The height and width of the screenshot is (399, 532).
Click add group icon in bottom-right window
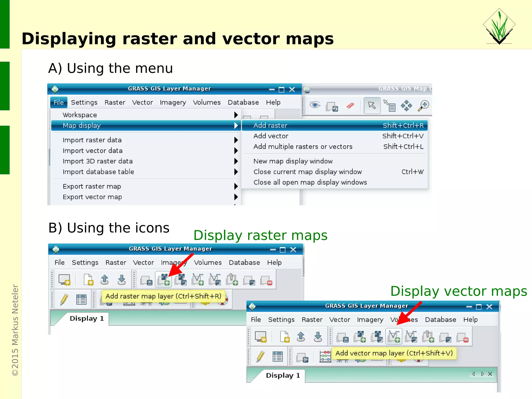pos(428,337)
